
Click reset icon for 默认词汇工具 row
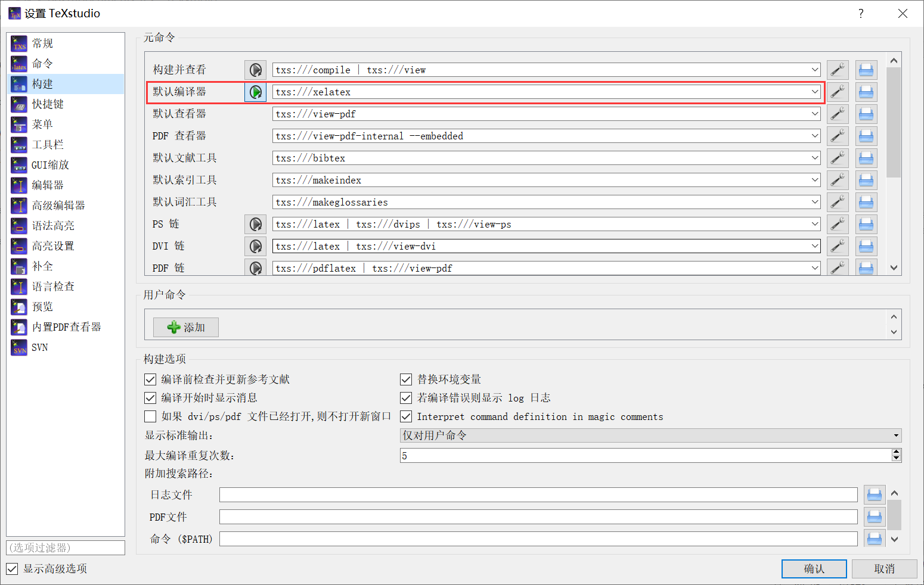[x=866, y=202]
